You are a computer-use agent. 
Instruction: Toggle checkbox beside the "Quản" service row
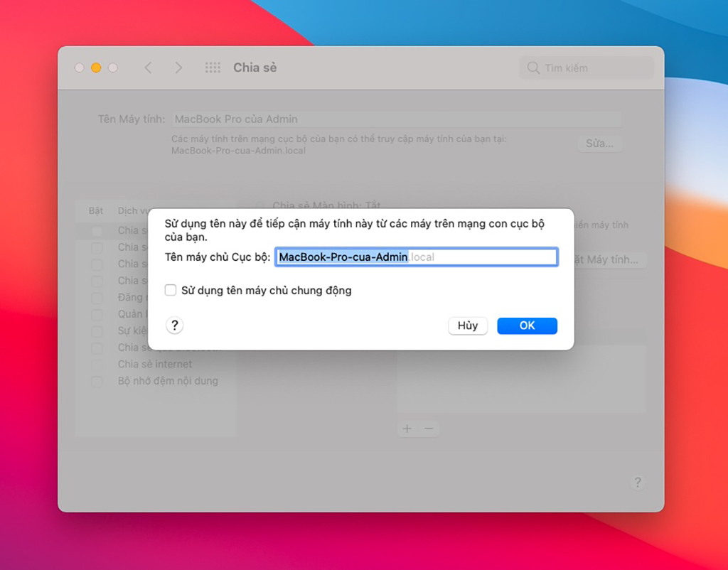[97, 315]
